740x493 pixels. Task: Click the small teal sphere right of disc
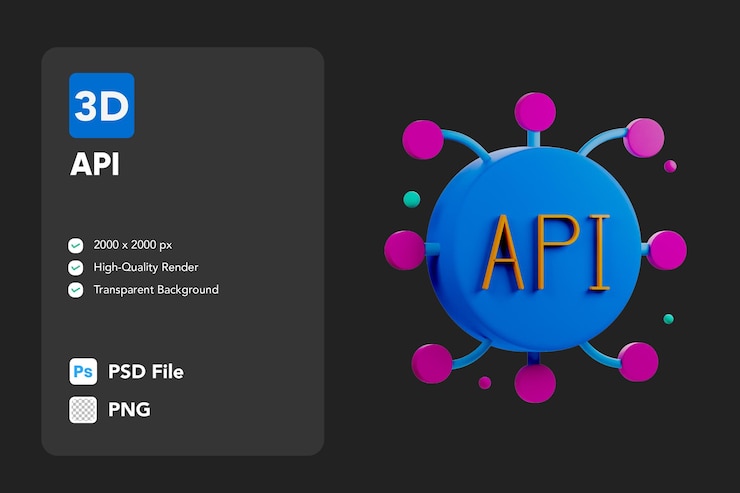click(668, 319)
